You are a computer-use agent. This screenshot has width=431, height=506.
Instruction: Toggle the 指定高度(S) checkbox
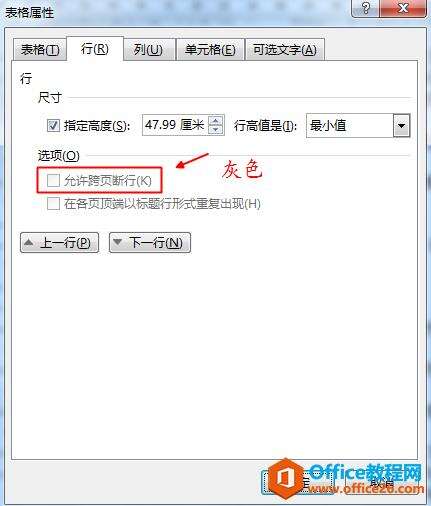click(53, 126)
